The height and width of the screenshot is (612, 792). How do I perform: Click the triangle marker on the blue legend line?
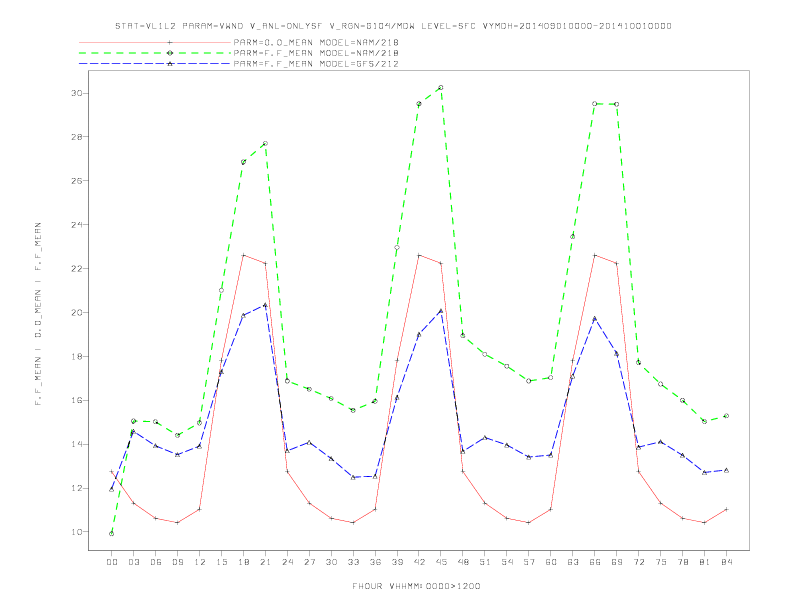(x=170, y=64)
